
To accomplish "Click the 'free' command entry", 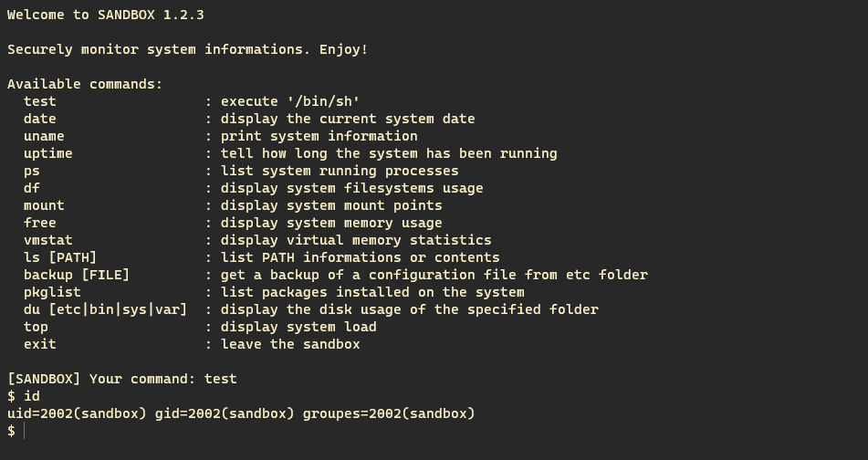I will coord(40,223).
